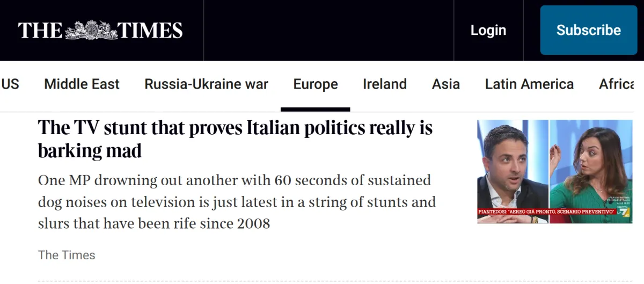The width and height of the screenshot is (644, 284).
Task: Open the Middle East section
Action: (82, 84)
